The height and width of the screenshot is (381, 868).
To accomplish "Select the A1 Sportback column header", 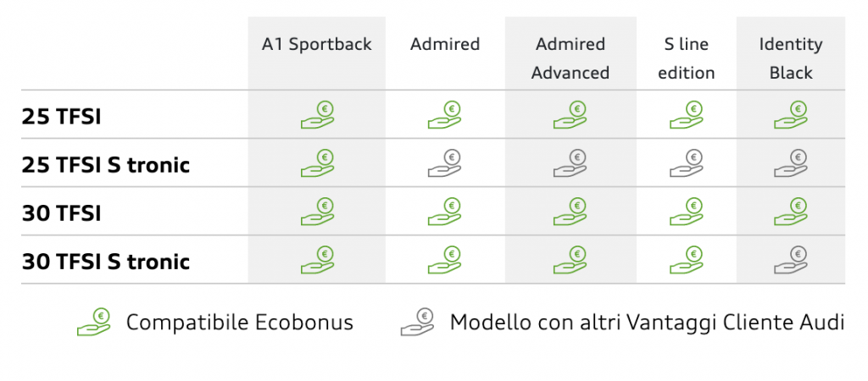I will (317, 44).
